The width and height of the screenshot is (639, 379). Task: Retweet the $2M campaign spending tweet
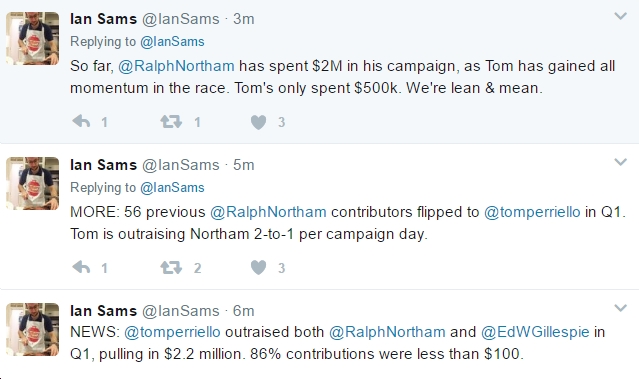click(x=171, y=121)
